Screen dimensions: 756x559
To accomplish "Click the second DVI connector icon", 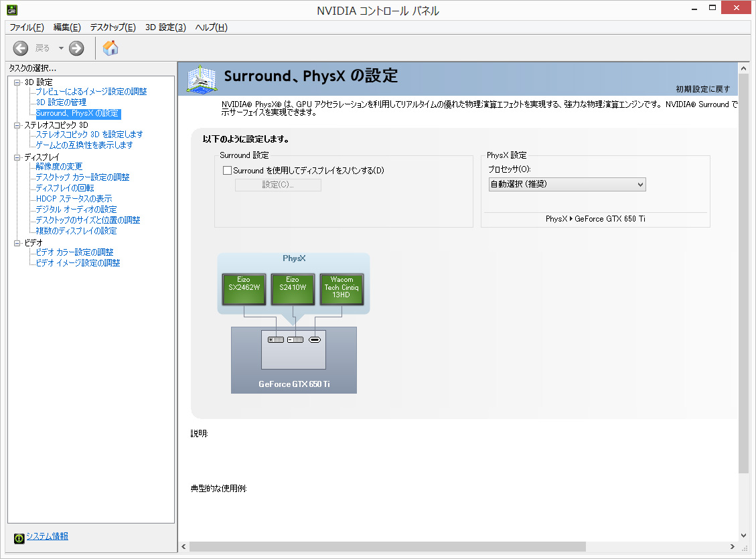I will tap(295, 339).
